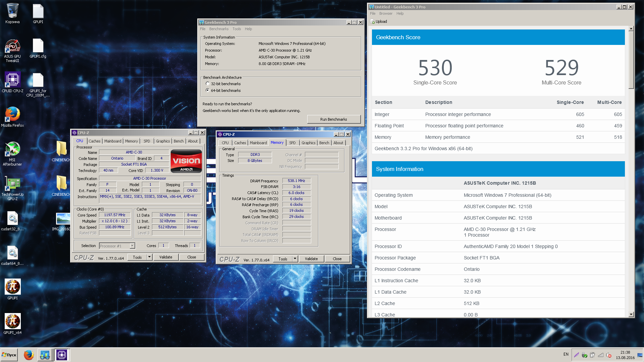Click the vertical scrollbar thumb in the Geekbench results window

click(x=631, y=60)
